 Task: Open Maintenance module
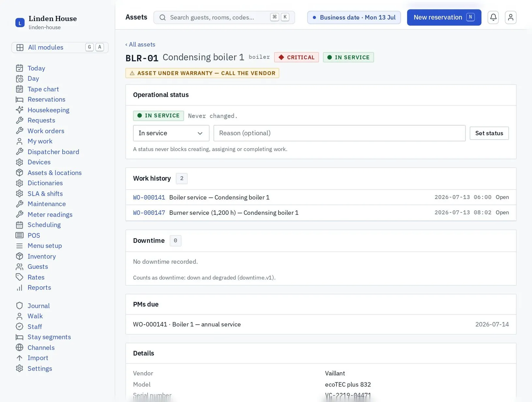click(47, 204)
